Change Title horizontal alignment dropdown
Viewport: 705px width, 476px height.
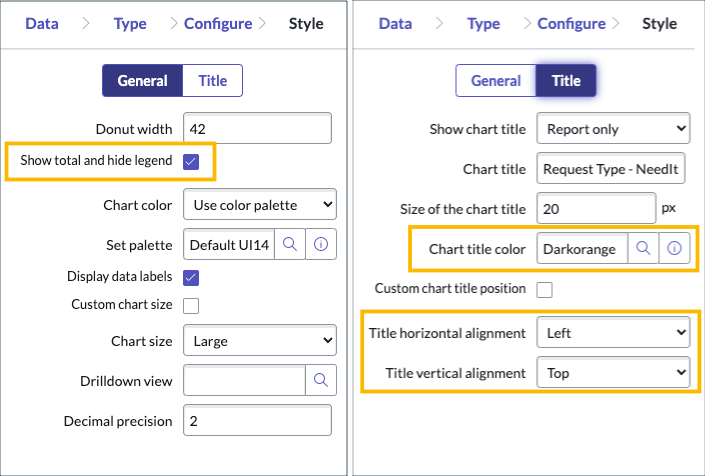[x=613, y=332]
